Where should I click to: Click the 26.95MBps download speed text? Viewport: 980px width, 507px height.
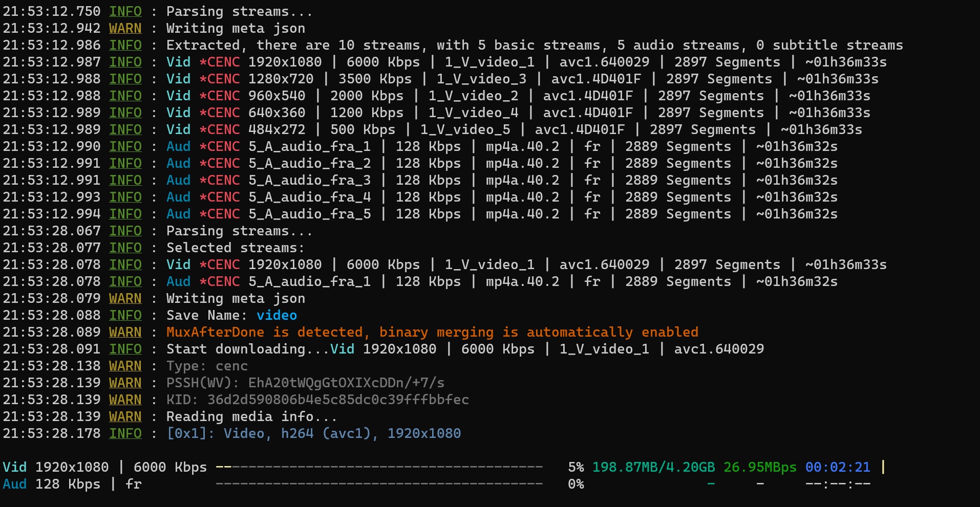point(760,467)
